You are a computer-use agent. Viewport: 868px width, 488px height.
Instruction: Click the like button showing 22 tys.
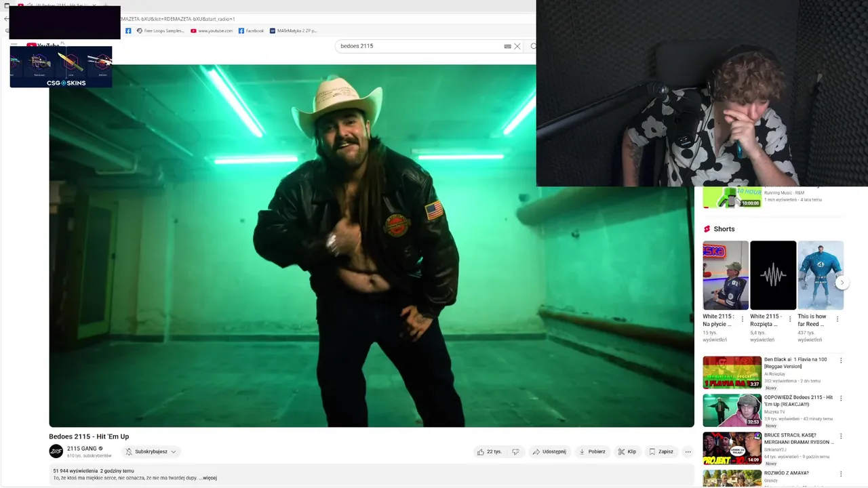(489, 451)
